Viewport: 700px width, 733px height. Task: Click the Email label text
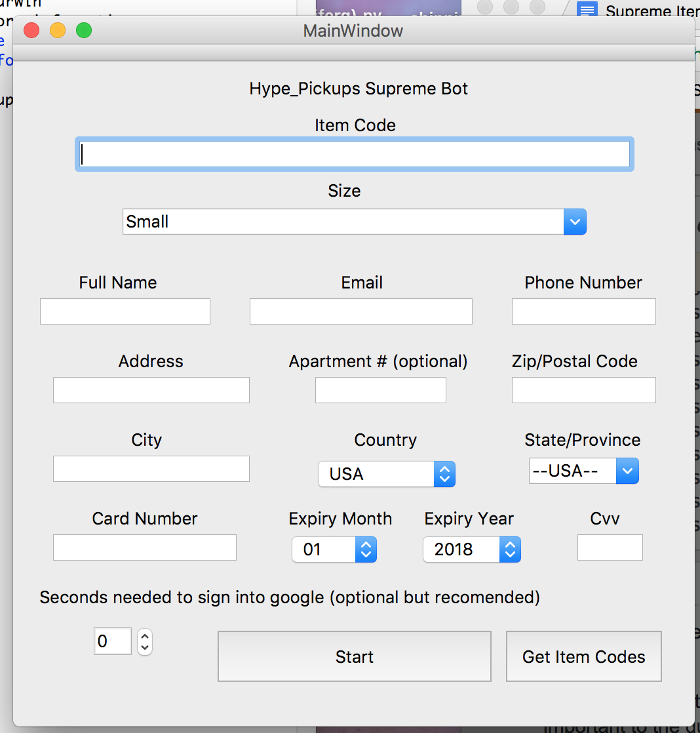[x=362, y=283]
